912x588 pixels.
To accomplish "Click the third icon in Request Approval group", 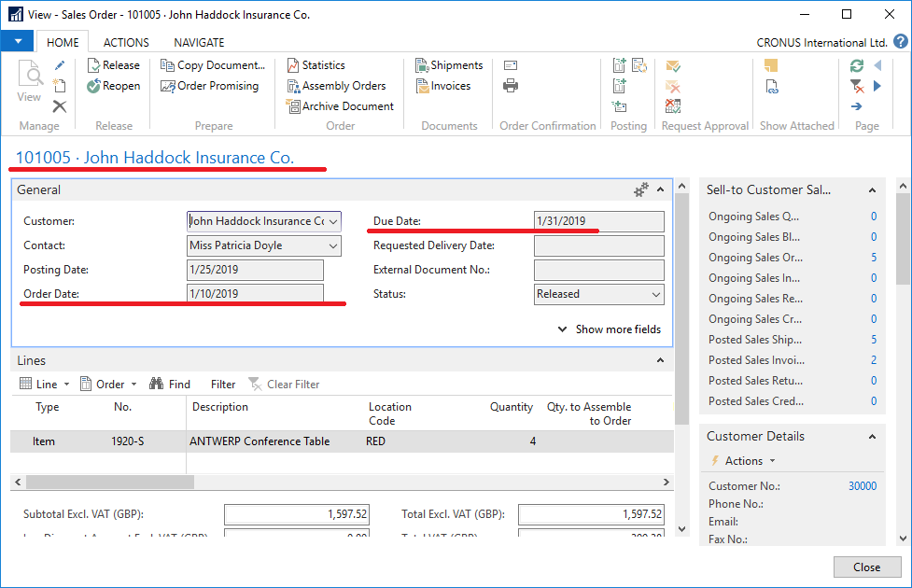I will coord(673,106).
